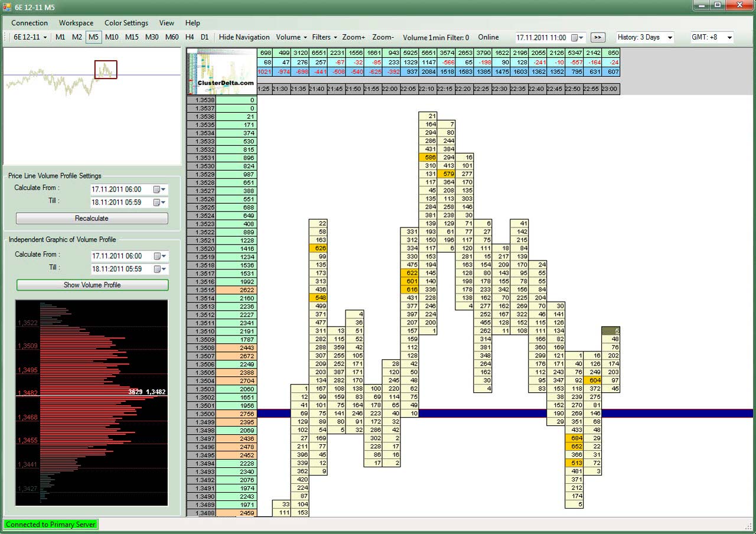Image resolution: width=756 pixels, height=534 pixels.
Task: Click the red box on navigation chart
Action: (106, 70)
